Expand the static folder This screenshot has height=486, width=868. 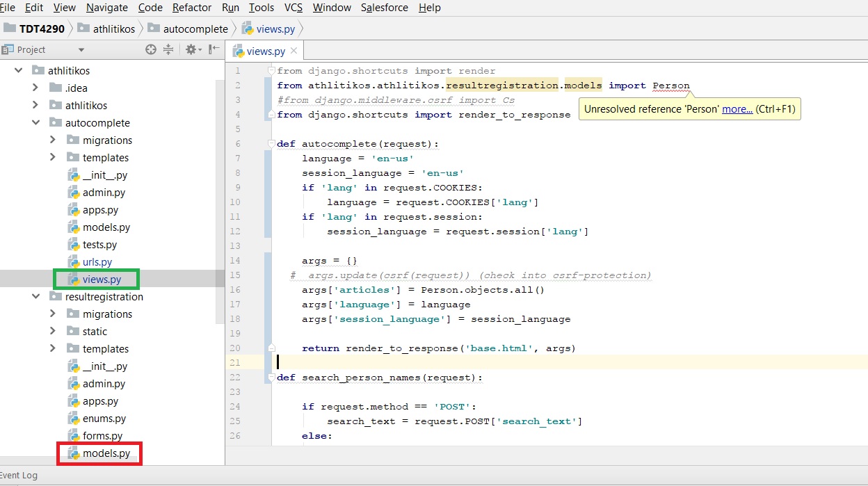tap(53, 331)
